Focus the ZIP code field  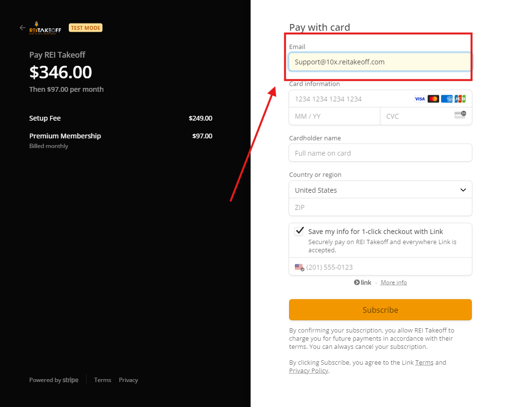click(380, 207)
